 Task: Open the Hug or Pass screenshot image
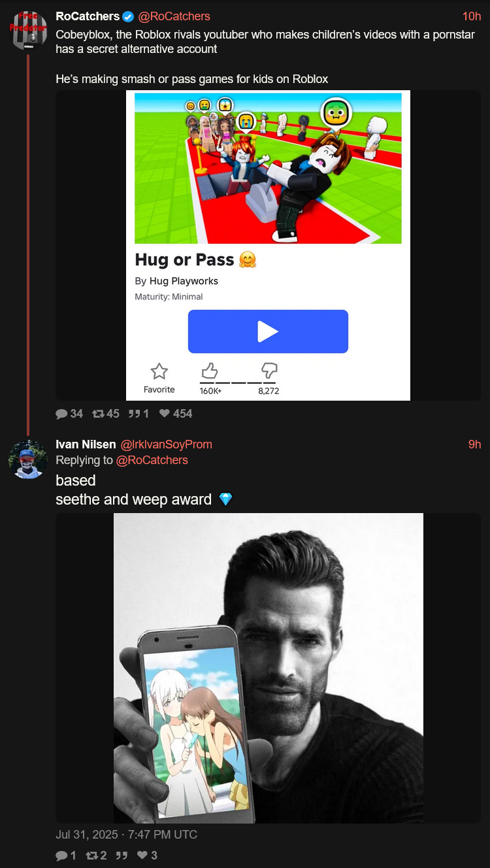coord(268,245)
